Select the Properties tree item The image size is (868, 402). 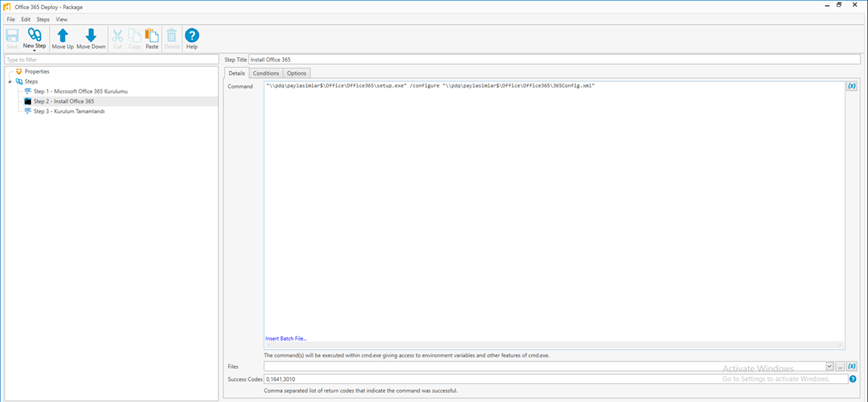[36, 72]
